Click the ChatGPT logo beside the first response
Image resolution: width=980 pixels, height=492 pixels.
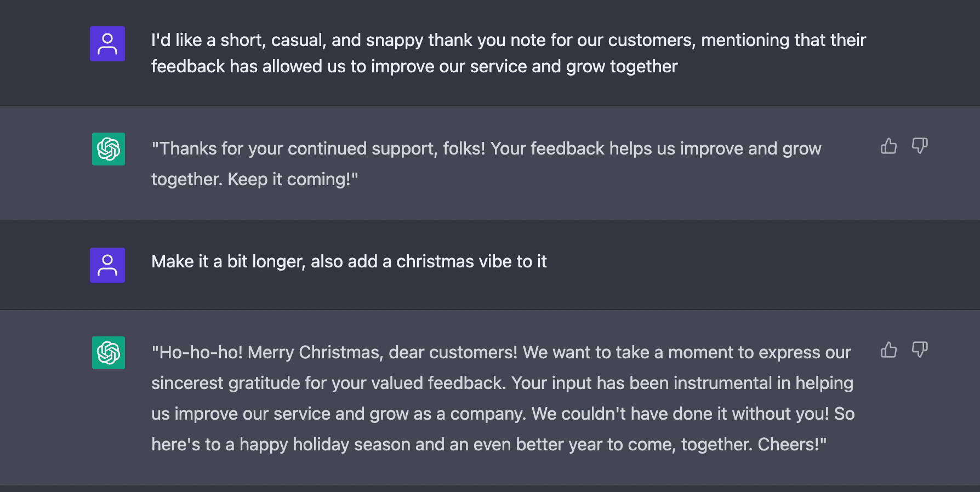point(108,149)
